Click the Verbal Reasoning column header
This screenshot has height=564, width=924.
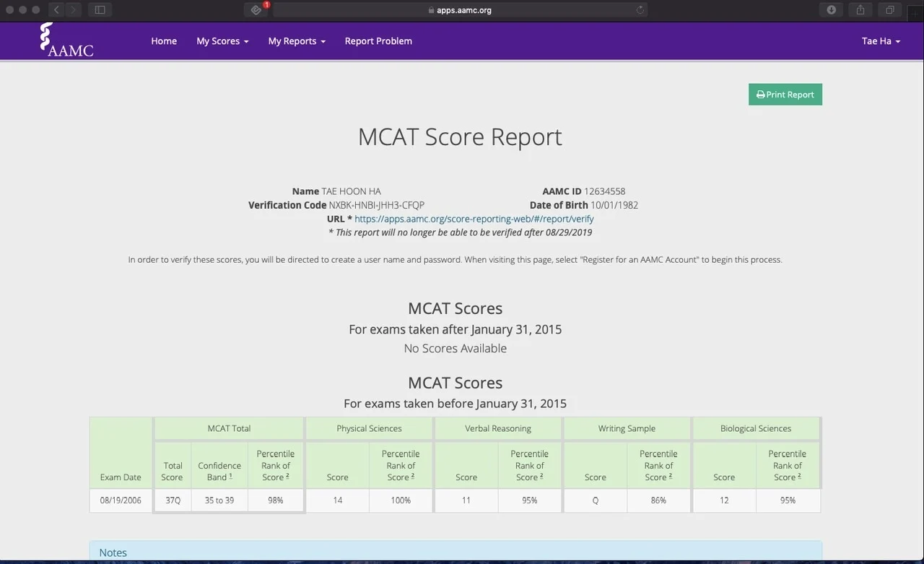point(498,428)
